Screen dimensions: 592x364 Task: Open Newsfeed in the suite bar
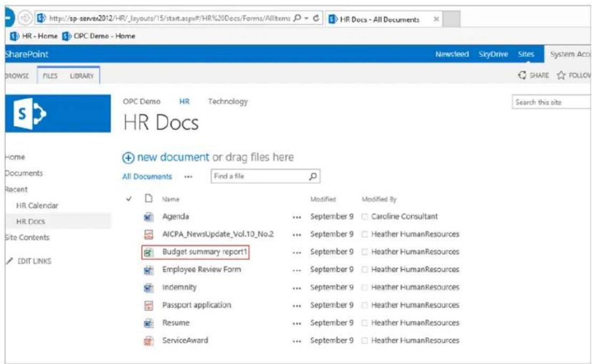click(x=452, y=54)
